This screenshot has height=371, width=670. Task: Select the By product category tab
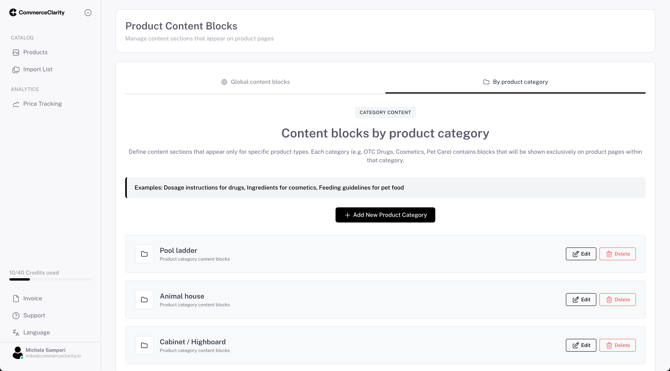[515, 82]
